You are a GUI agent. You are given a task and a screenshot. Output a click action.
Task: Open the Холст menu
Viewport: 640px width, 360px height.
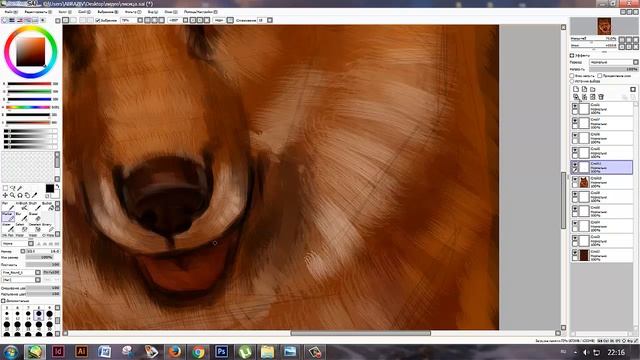64,12
